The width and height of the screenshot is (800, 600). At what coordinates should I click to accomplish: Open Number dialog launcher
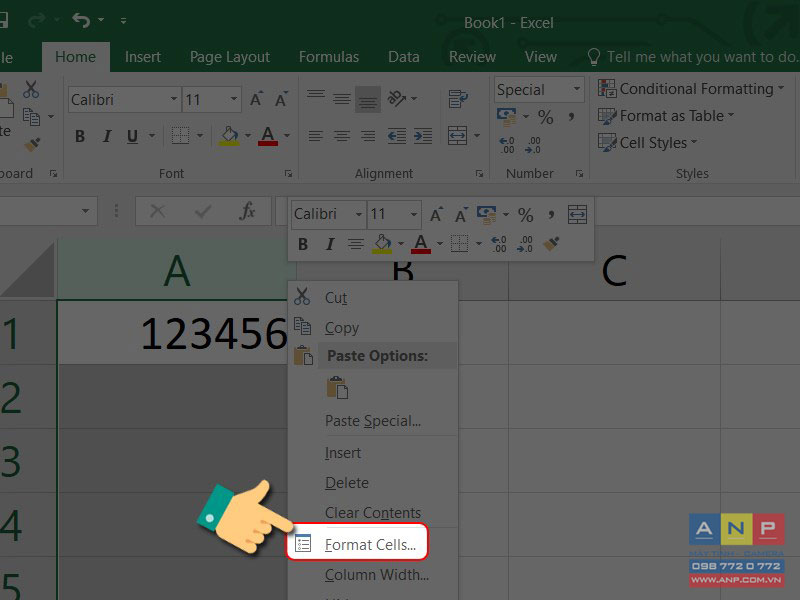(579, 174)
